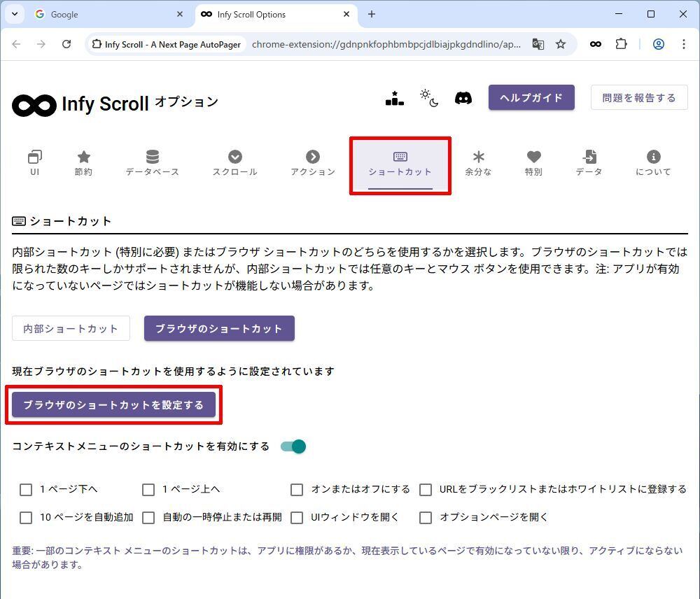Open the 余分な asterisk tab
Viewport: 700px width, 599px height.
pyautogui.click(x=478, y=163)
